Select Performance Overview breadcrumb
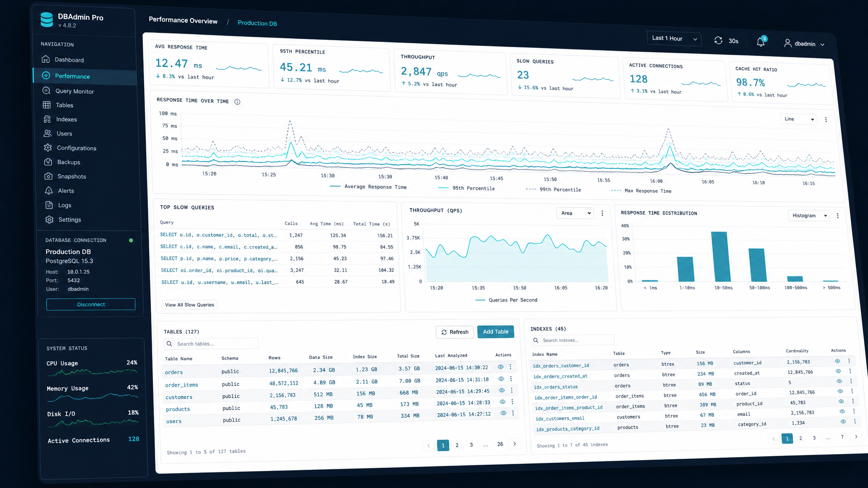 (183, 20)
